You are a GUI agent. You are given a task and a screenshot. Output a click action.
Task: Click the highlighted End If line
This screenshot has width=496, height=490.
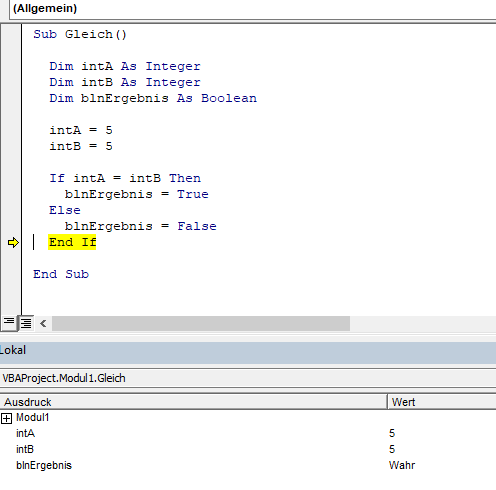point(72,242)
